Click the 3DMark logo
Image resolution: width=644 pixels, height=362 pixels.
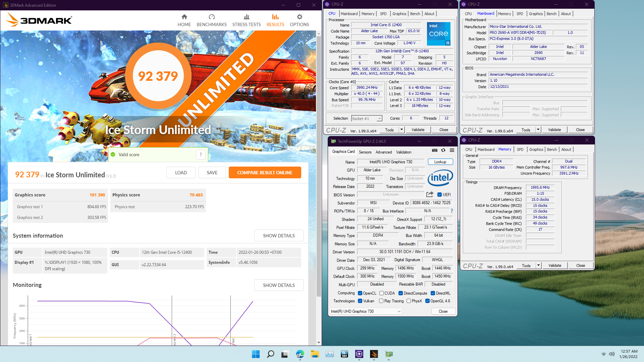[39, 20]
